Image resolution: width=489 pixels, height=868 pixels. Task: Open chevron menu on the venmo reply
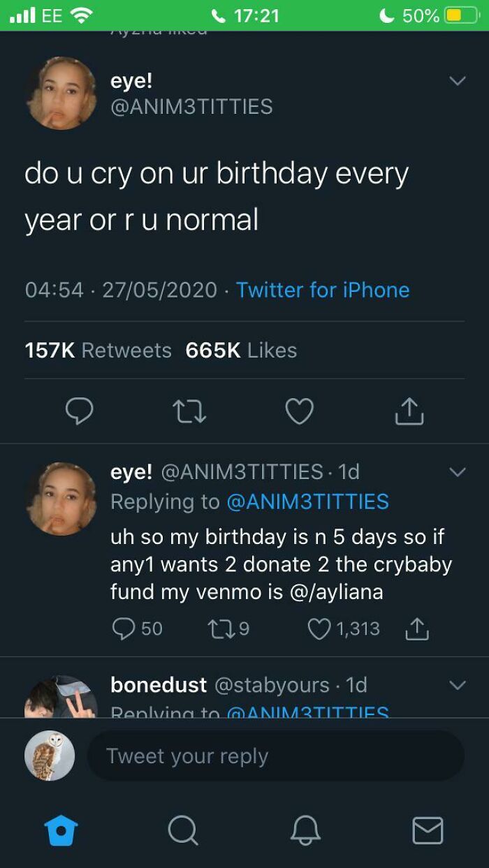click(457, 472)
